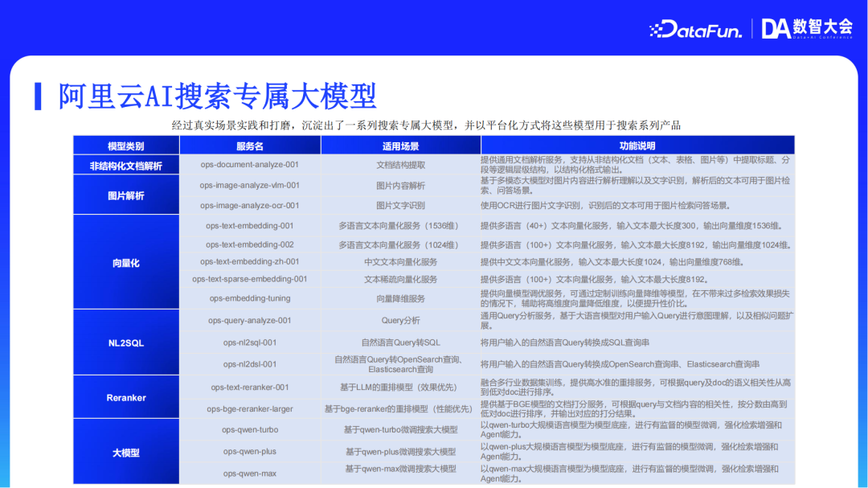Select the 向量化 category cell
868x488 pixels.
(x=125, y=260)
